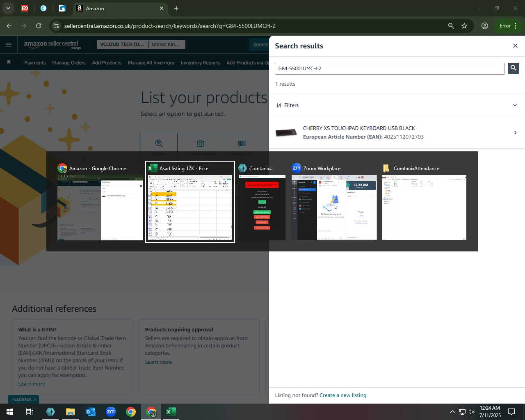Open Task View on taskbar

click(x=30, y=412)
